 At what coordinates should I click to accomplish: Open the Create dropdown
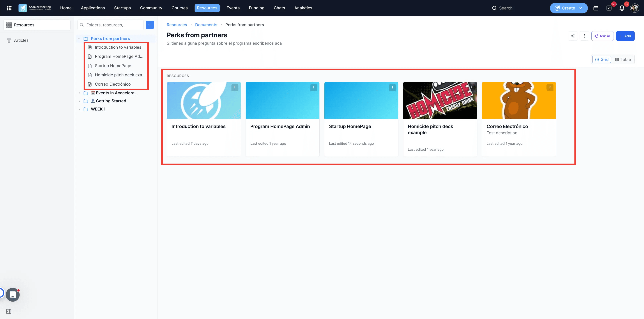click(569, 8)
